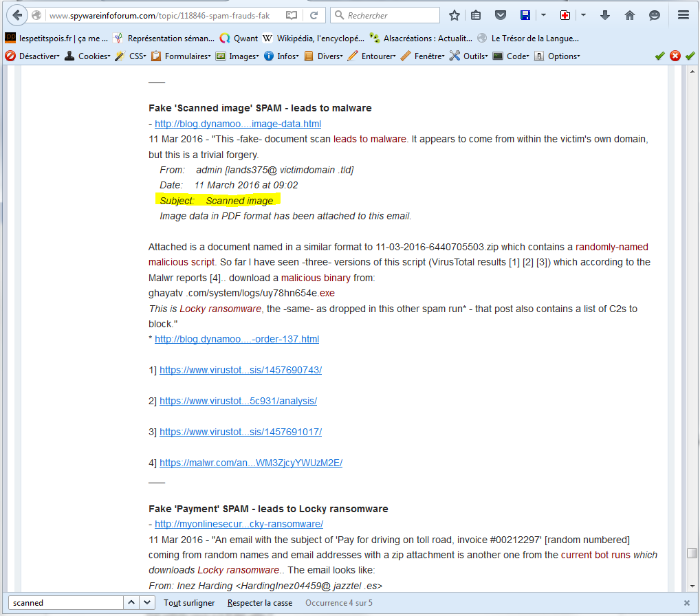Open the Firefox hamburger menu
Screen dimensions: 700x616
683,15
